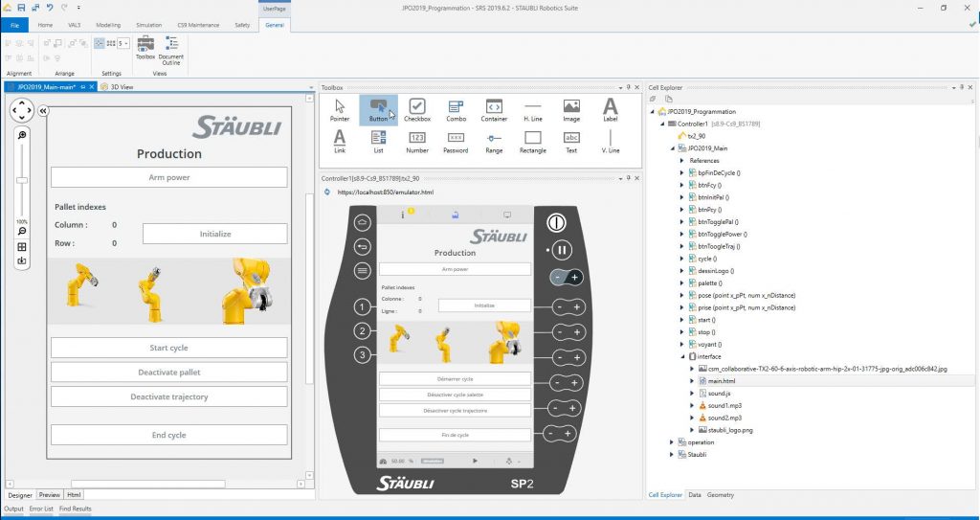Screen dimensions: 980x520
Task: Switch to the 3D View document tab
Action: point(117,87)
